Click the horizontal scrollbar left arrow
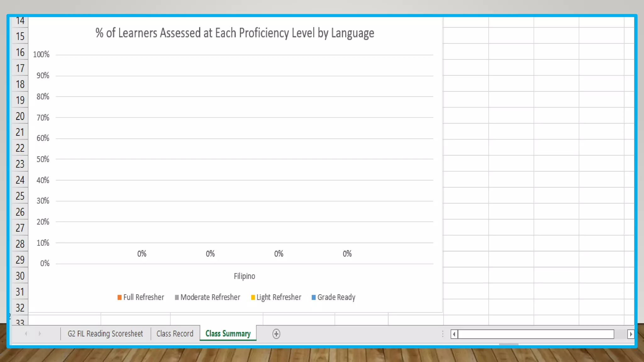The width and height of the screenshot is (644, 362). coord(454,334)
